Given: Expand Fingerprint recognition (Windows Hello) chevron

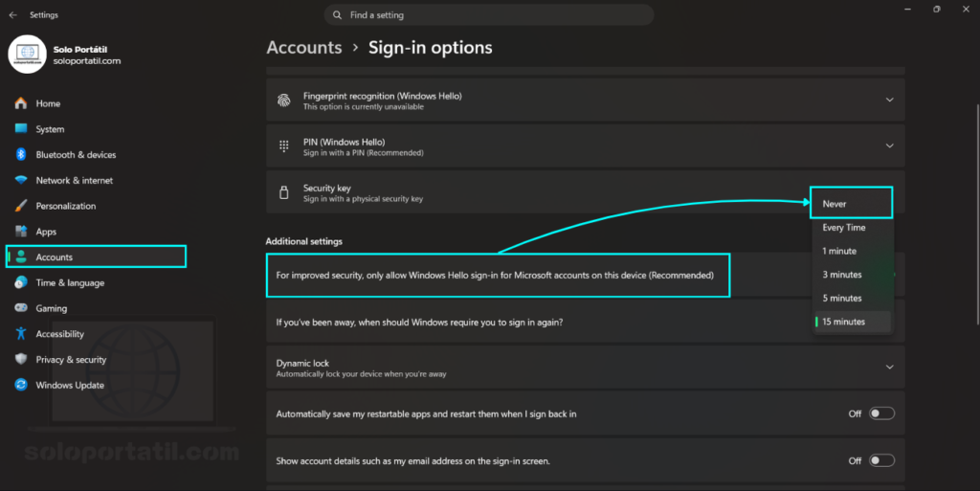Looking at the screenshot, I should pyautogui.click(x=889, y=100).
